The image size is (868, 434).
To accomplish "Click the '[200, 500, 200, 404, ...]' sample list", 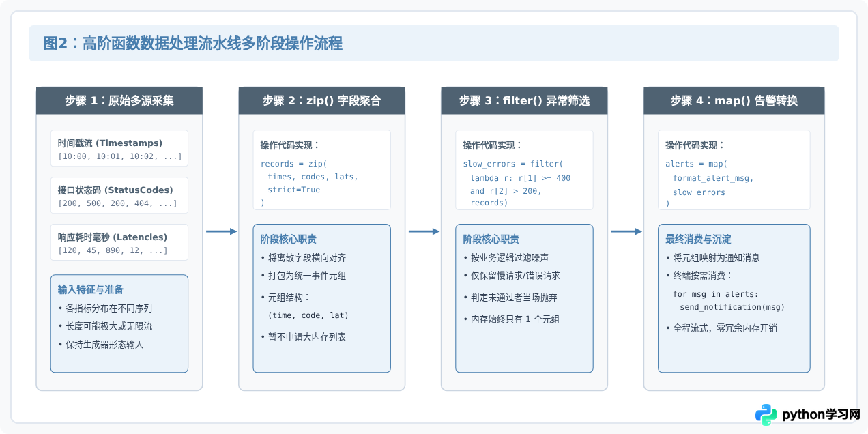I will 117,203.
